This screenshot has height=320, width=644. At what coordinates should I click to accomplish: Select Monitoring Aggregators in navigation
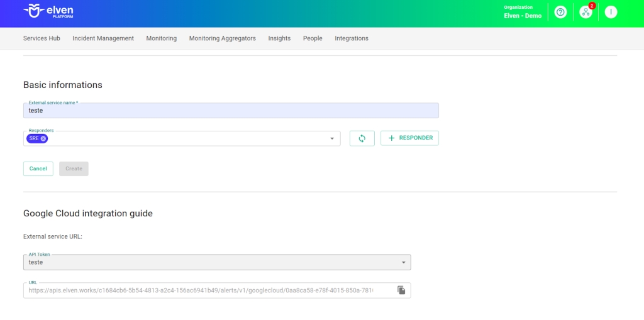point(222,38)
